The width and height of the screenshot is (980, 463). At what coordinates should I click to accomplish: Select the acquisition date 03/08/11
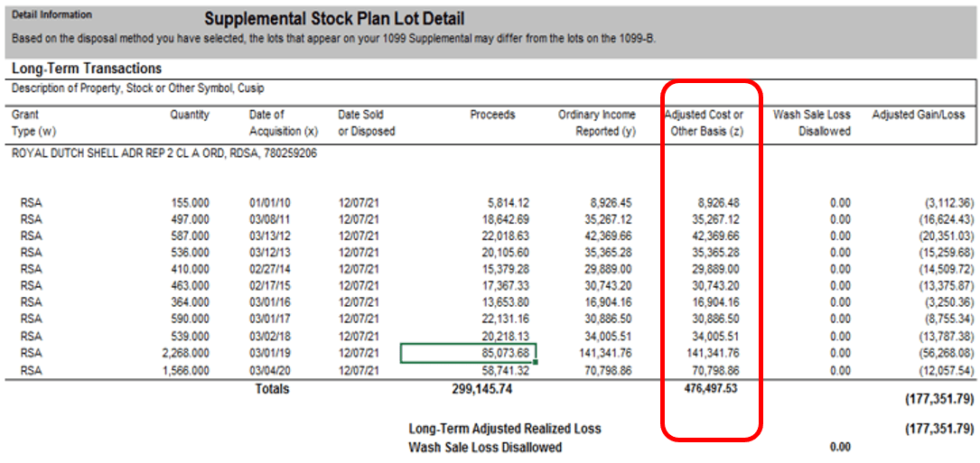[270, 219]
